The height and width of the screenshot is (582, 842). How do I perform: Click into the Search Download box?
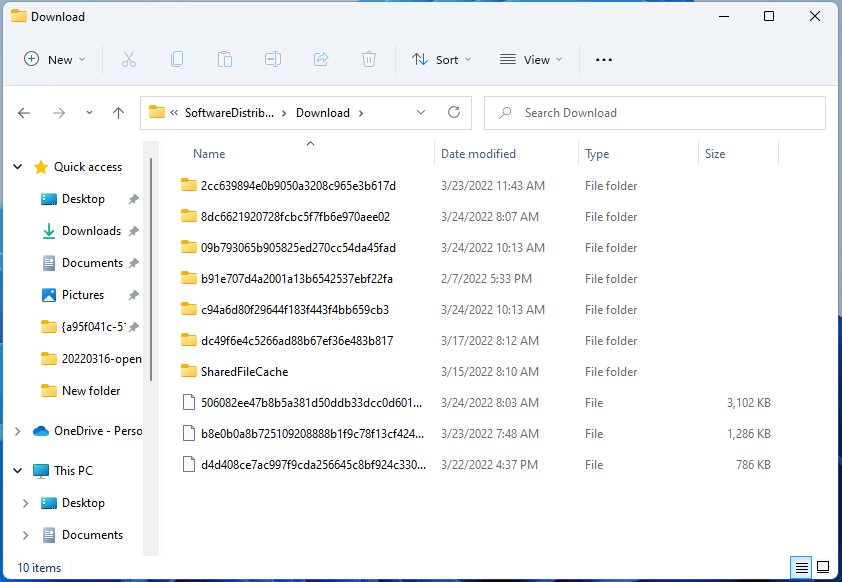[x=655, y=113]
